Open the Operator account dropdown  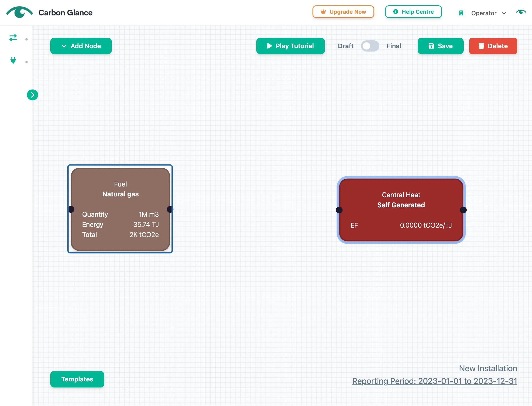[488, 13]
